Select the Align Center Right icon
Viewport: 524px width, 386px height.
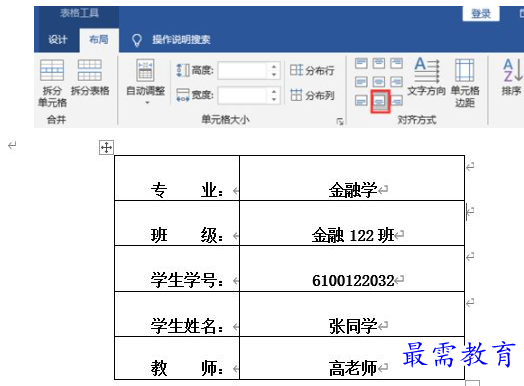coord(396,82)
